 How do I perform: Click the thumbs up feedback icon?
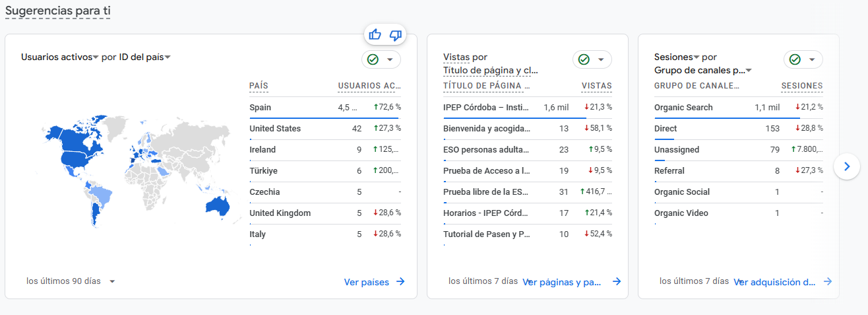pos(375,34)
